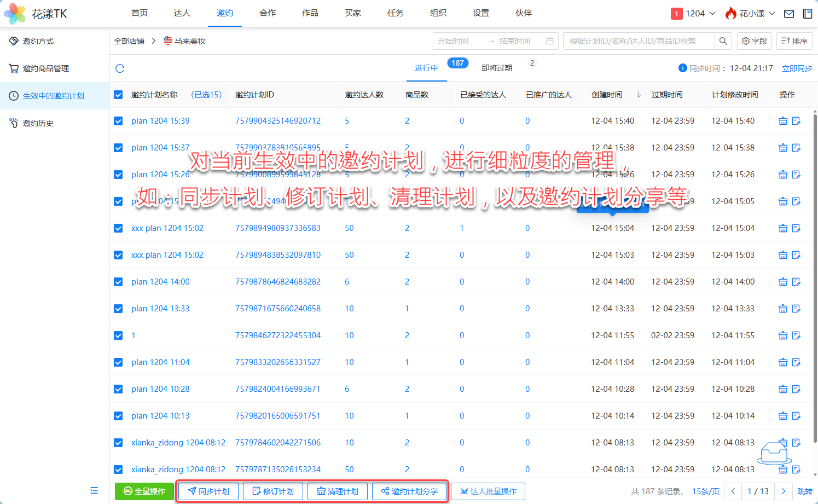Switch to the 即将过期 tab

(497, 68)
